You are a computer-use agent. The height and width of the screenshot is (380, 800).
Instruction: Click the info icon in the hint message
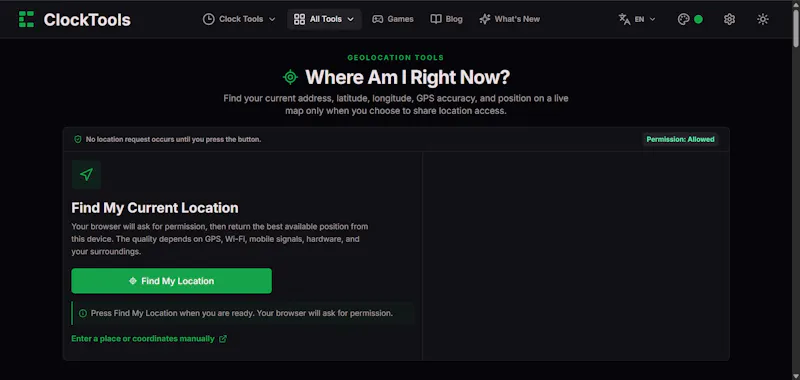click(83, 313)
